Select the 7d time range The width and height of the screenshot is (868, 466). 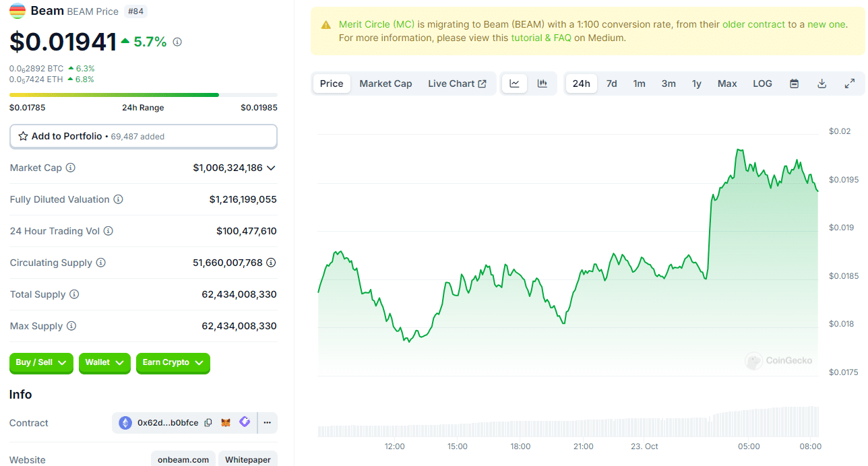(x=611, y=84)
